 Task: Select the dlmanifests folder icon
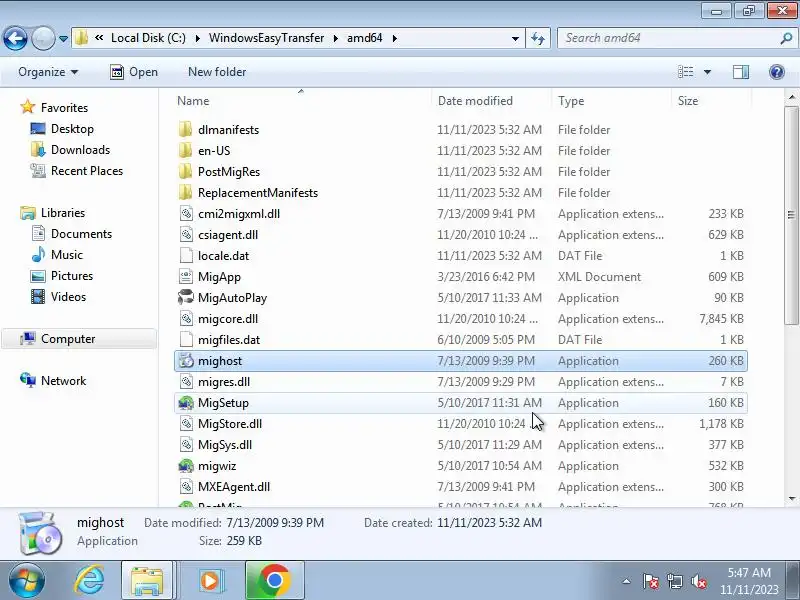[x=186, y=130]
